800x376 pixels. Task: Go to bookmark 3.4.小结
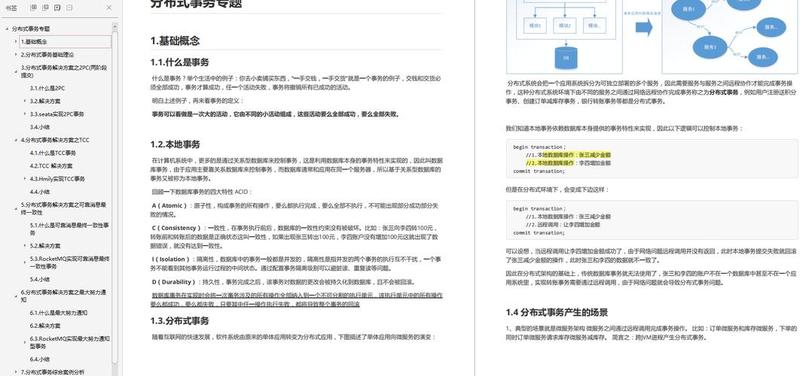click(40, 127)
